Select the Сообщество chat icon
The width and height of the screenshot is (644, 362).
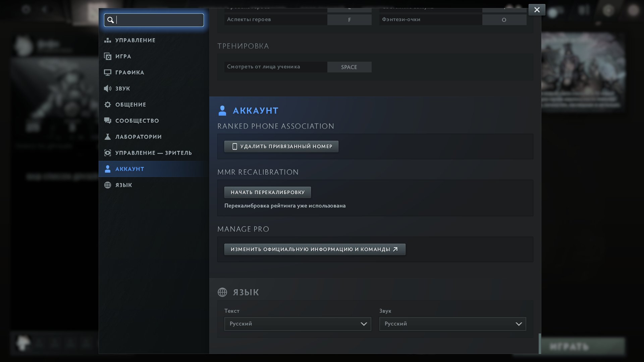pos(107,121)
